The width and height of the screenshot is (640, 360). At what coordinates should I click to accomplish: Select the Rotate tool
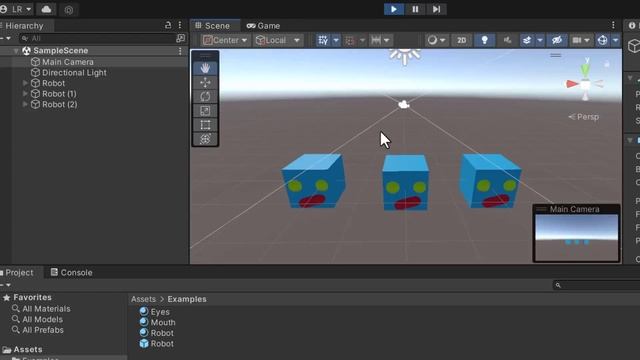pos(205,97)
